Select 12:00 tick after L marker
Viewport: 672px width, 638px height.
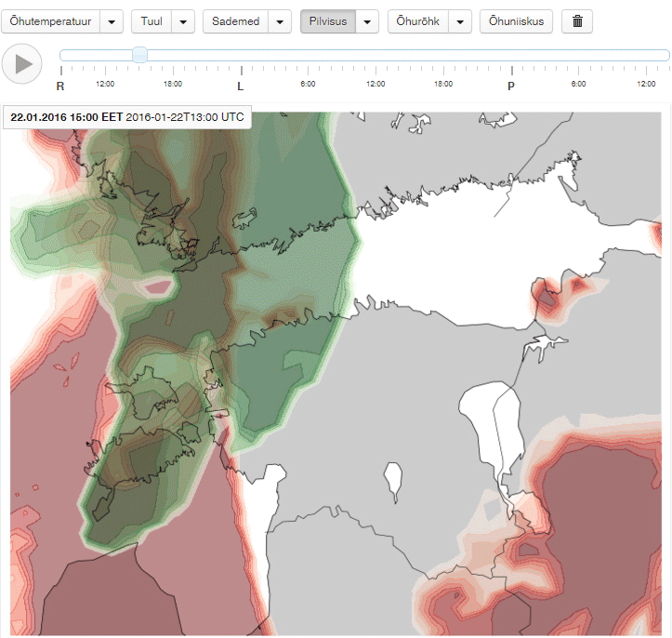pyautogui.click(x=376, y=84)
